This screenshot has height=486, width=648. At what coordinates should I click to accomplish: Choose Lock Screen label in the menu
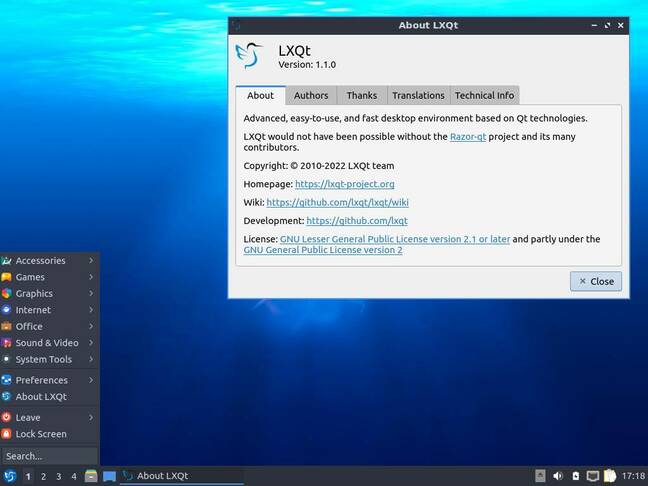41,434
